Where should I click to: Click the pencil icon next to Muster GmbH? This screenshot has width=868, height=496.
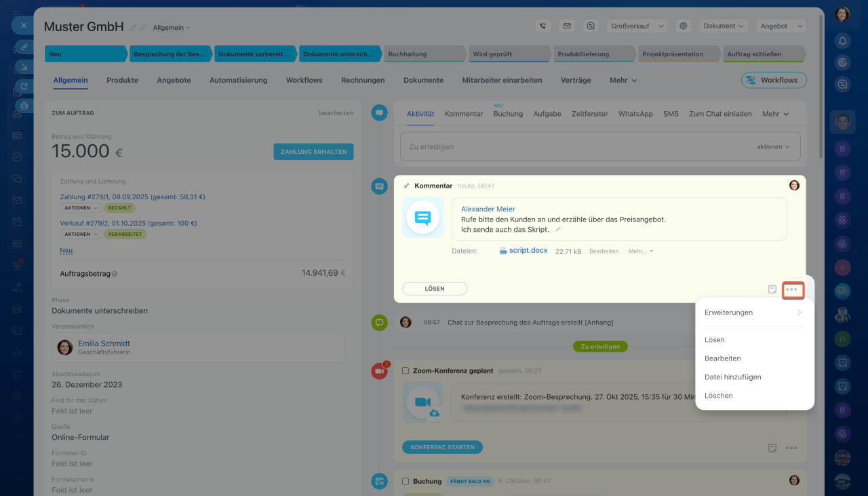[133, 28]
